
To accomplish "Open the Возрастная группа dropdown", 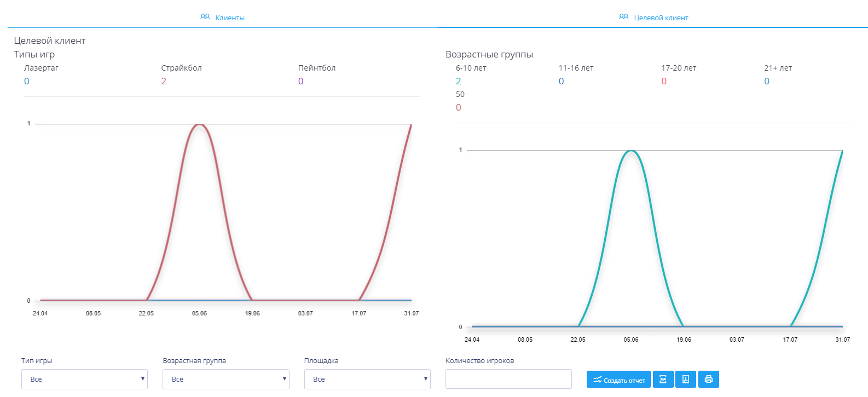I will tap(225, 379).
